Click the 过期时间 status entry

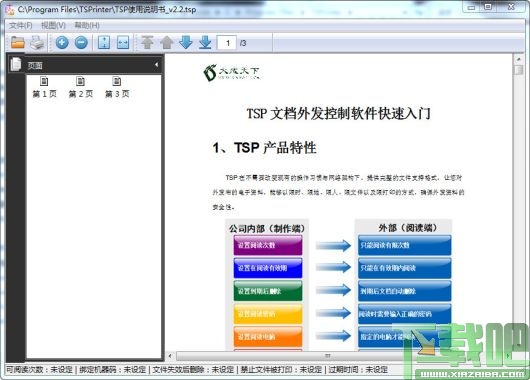click(x=358, y=370)
